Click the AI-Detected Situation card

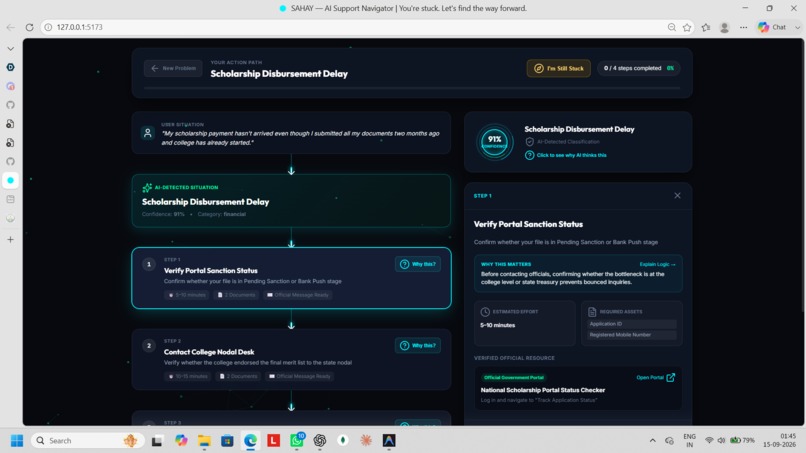291,201
